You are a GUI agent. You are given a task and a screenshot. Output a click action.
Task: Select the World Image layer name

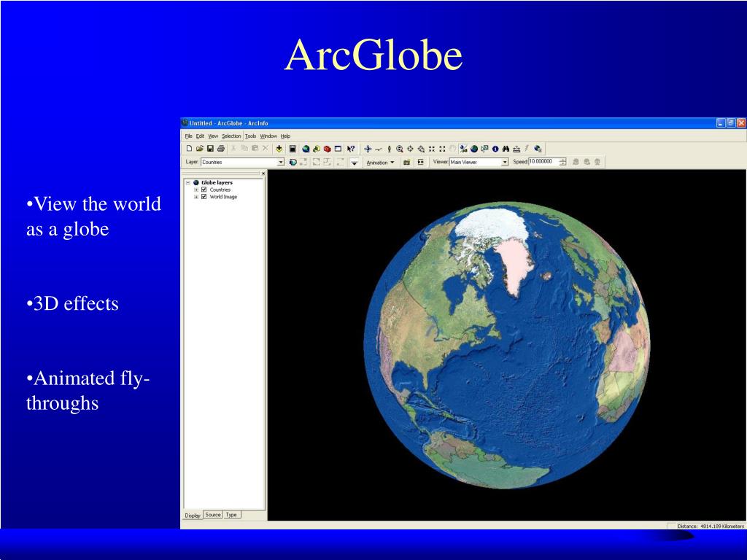pyautogui.click(x=223, y=197)
